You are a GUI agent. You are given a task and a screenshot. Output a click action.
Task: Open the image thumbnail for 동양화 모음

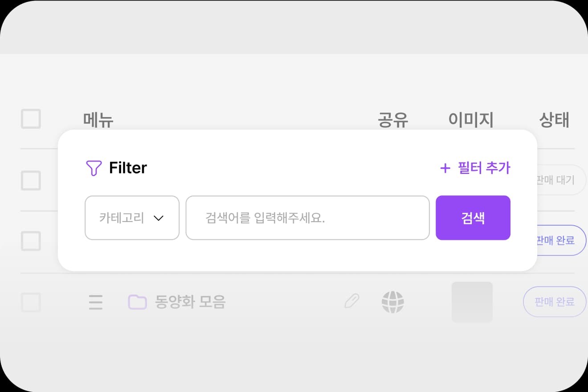[x=472, y=302]
